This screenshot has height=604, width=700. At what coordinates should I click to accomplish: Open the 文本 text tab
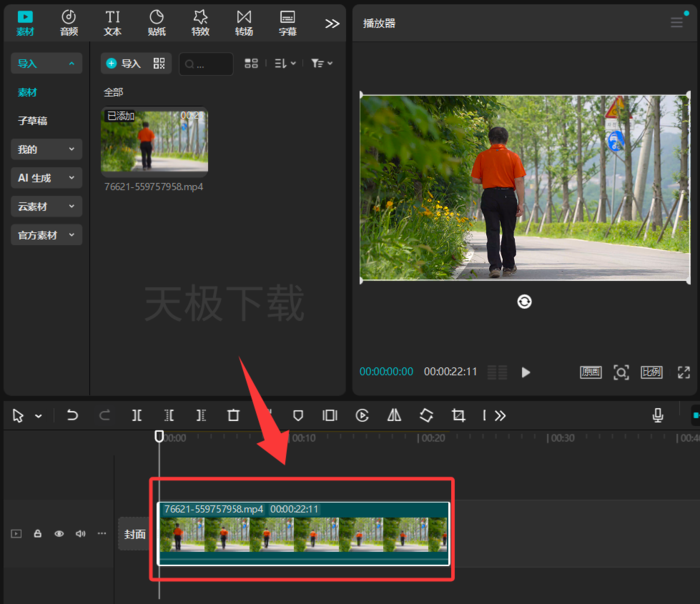pyautogui.click(x=112, y=23)
